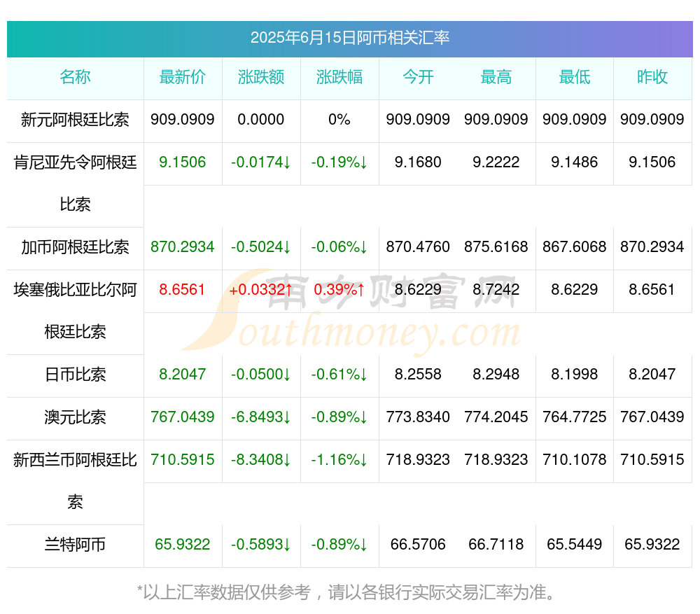Click the 今开 column header
Image resolution: width=700 pixels, height=614 pixels.
[x=418, y=77]
